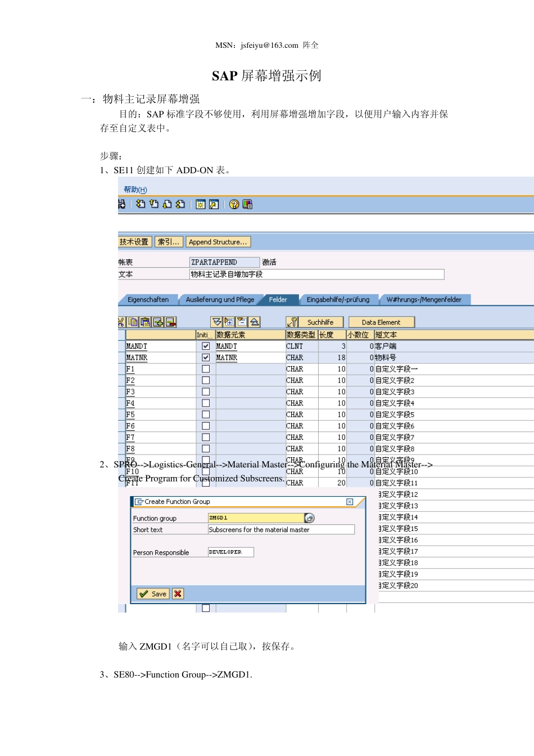Select the F5 field name cell
Image resolution: width=534 pixels, height=756 pixels.
tap(160, 415)
